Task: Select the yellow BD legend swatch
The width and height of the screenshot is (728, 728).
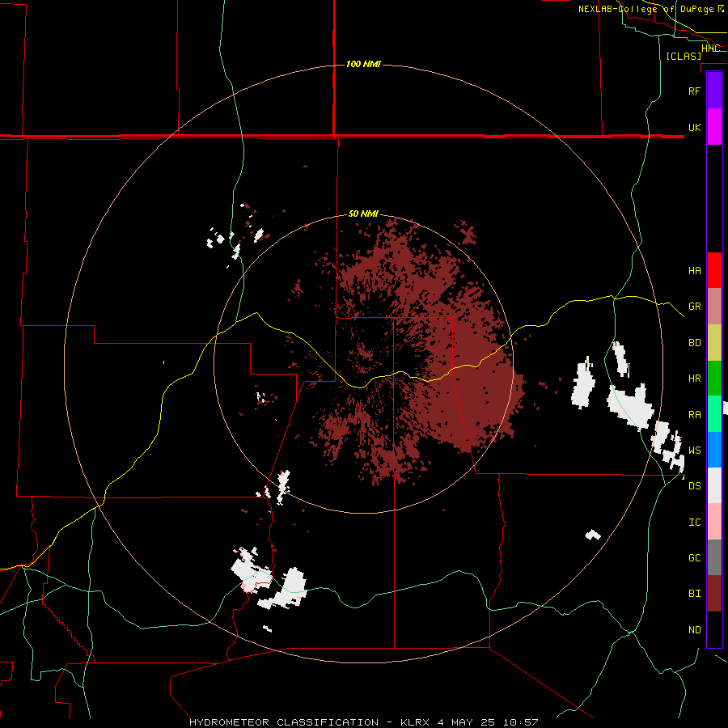Action: point(714,343)
